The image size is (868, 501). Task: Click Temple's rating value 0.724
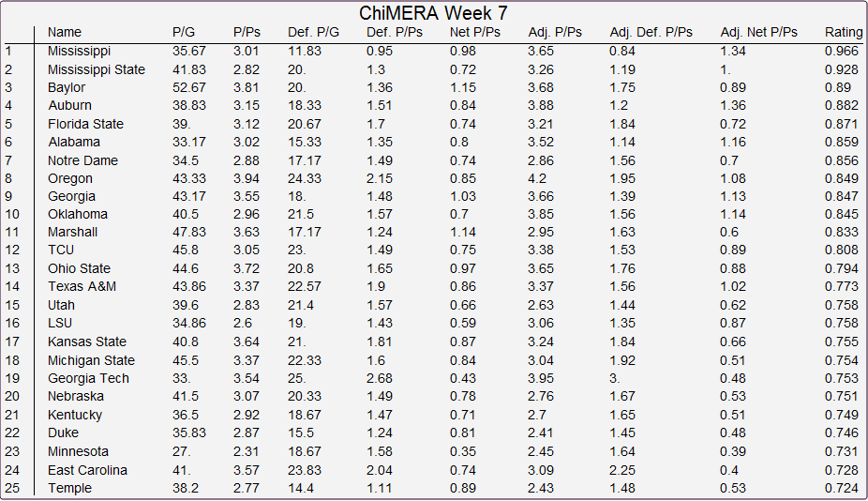point(842,488)
